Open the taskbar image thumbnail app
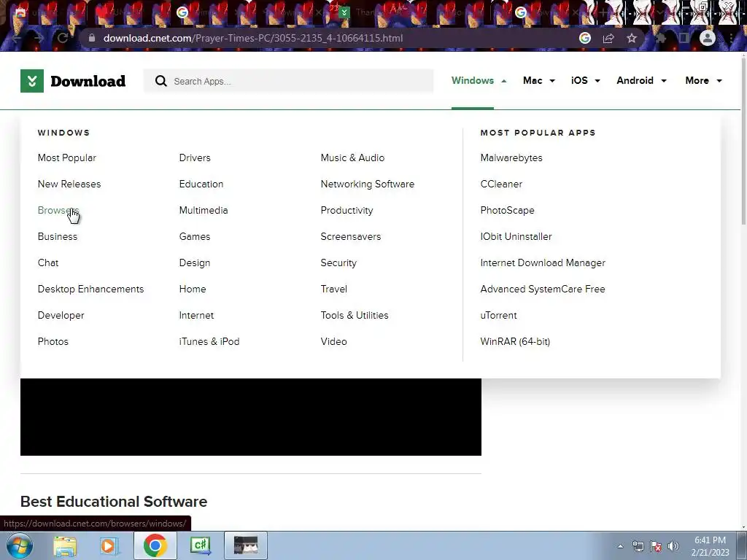 tap(246, 545)
